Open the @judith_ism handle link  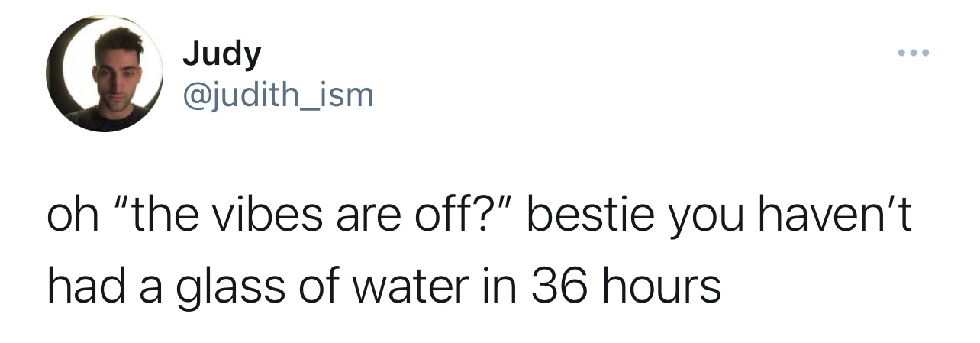[278, 95]
